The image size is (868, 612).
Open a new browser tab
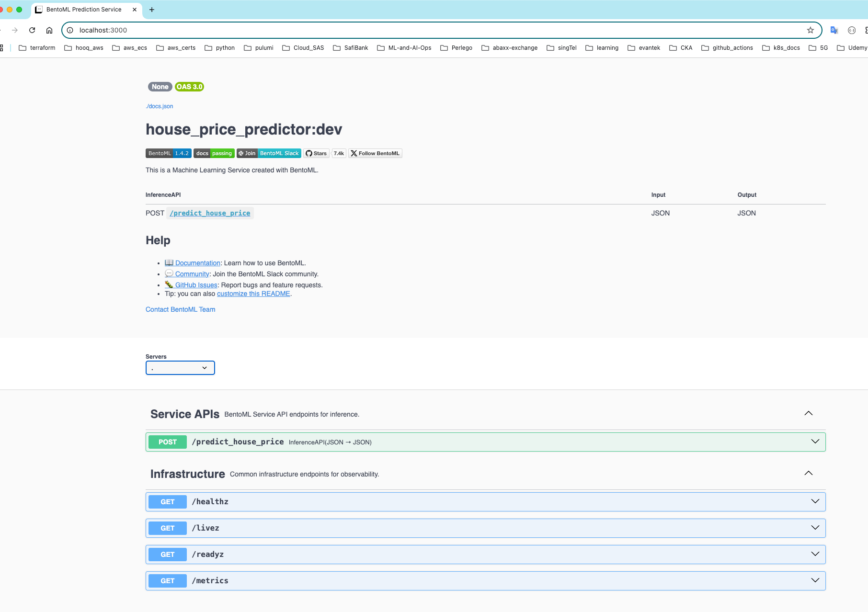[152, 10]
